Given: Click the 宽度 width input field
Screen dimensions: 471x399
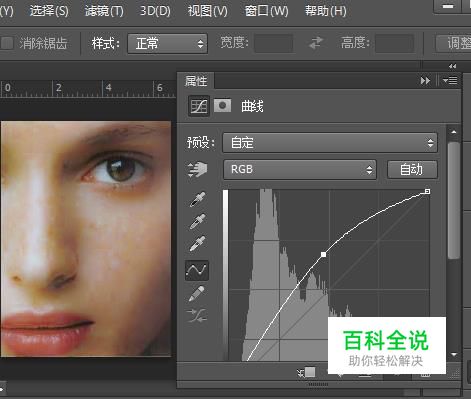Looking at the screenshot, I should pos(274,43).
